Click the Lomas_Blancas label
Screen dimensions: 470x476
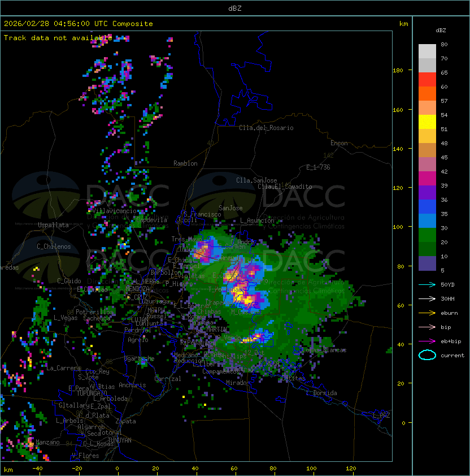325,350
